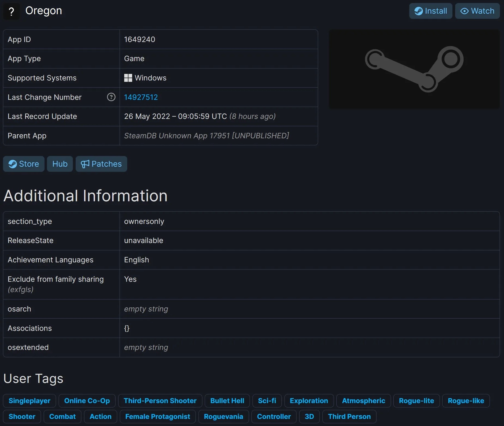Click the question mark app icon beside Oregon
This screenshot has height=426, width=504.
(x=11, y=11)
